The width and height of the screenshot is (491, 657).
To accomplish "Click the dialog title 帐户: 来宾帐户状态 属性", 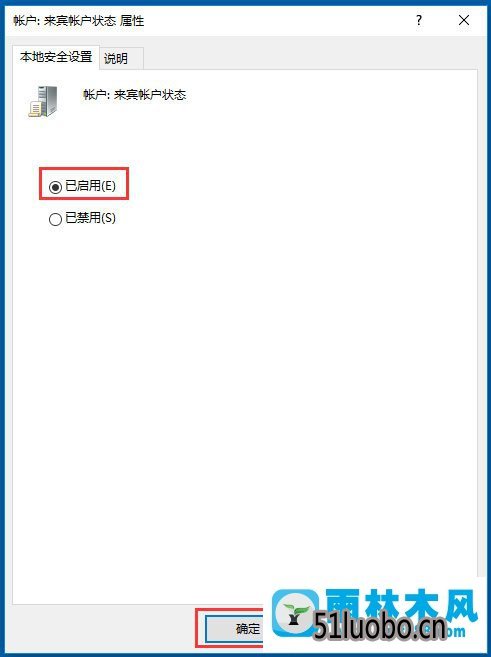I will [x=79, y=20].
